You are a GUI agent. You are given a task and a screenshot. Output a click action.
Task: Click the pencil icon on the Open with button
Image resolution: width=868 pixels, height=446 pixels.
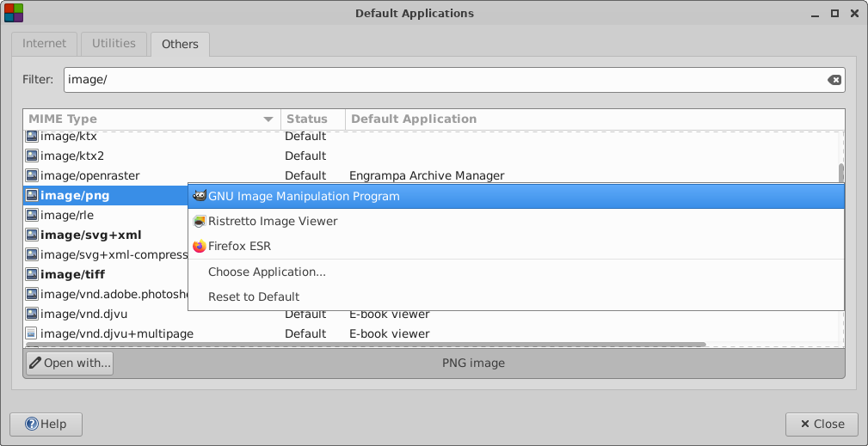[35, 364]
